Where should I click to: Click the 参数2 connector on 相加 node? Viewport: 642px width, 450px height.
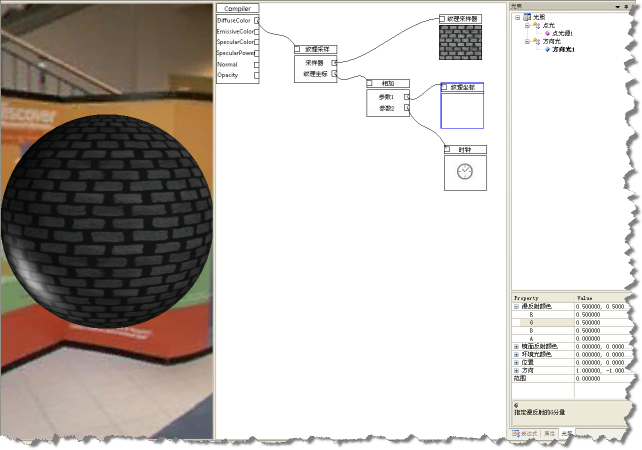(407, 108)
